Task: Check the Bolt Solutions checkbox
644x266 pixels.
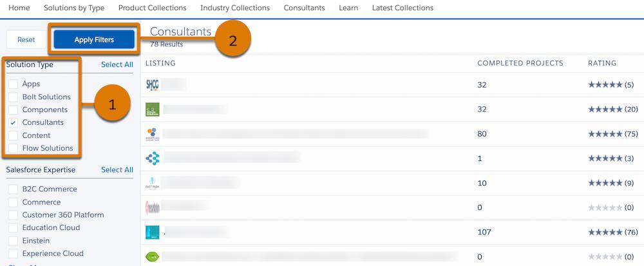Action: tap(14, 97)
